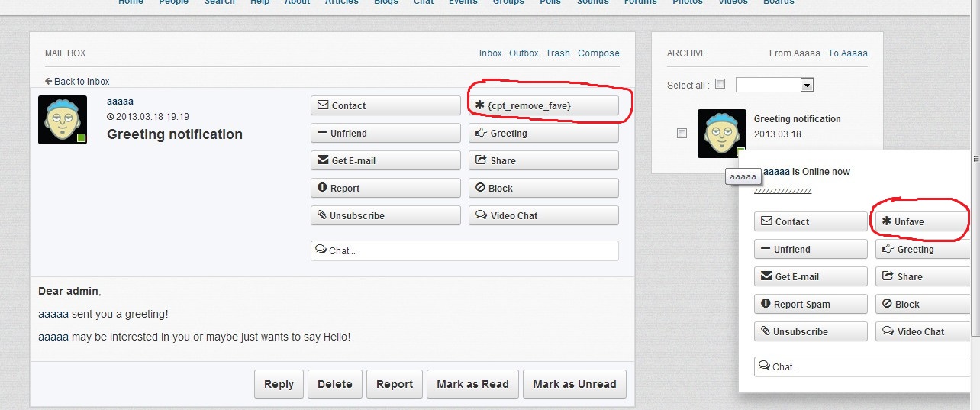Click the zzzzzzzzzzzzzzz link in popup
Screen dimensions: 980x410
point(782,191)
